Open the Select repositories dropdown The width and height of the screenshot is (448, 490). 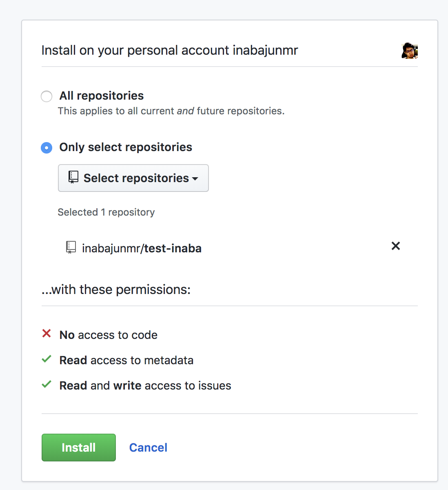click(x=133, y=178)
